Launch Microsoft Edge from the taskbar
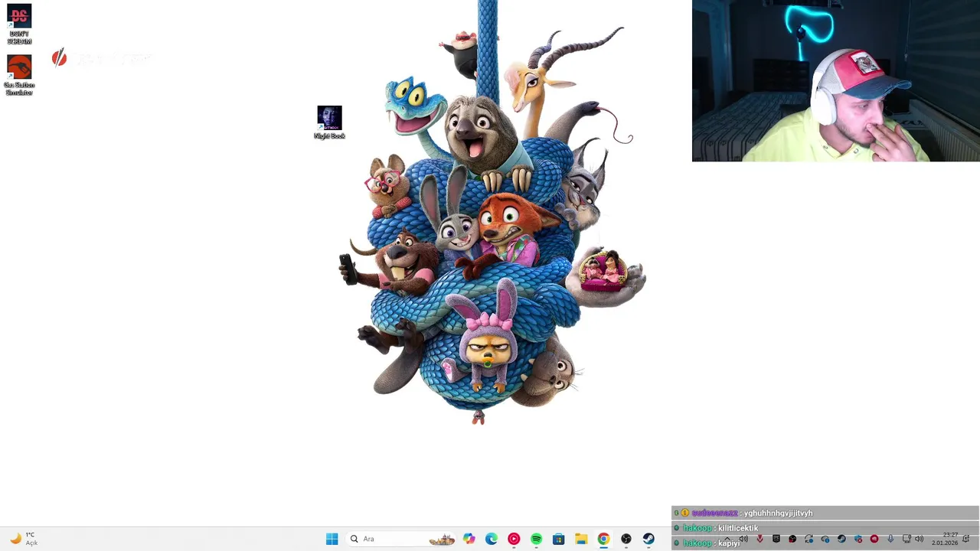The height and width of the screenshot is (551, 980). (491, 539)
